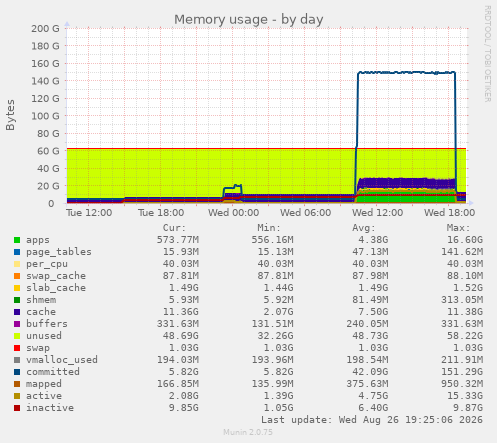Click the 'per_cpu' legend label

pos(47,264)
